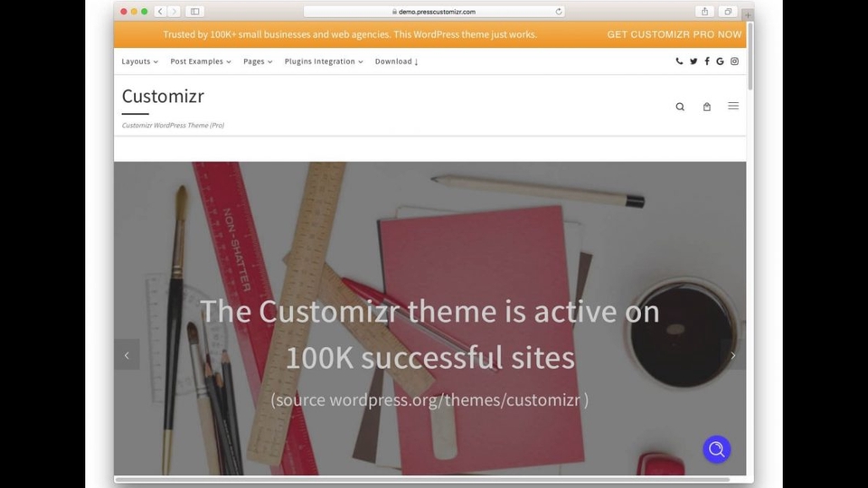This screenshot has height=488, width=868.
Task: Click the demo.presscustomizr.com address bar
Action: [434, 11]
